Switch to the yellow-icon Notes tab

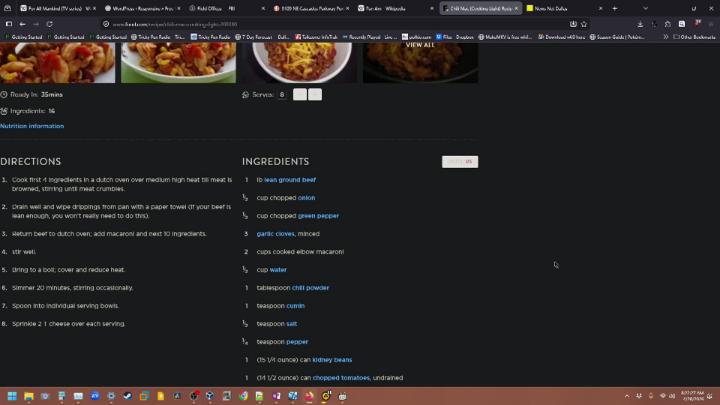(564, 8)
